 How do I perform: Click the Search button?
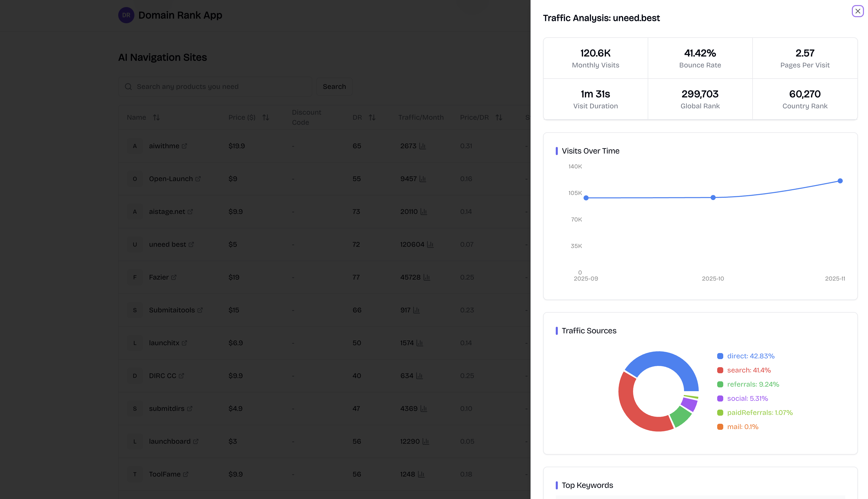click(x=334, y=87)
